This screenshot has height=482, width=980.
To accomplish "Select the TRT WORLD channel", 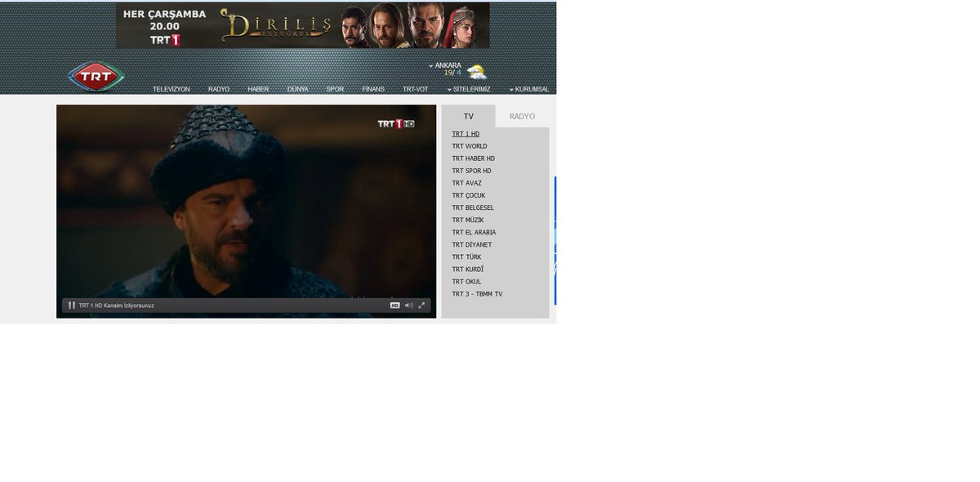I will tap(470, 146).
